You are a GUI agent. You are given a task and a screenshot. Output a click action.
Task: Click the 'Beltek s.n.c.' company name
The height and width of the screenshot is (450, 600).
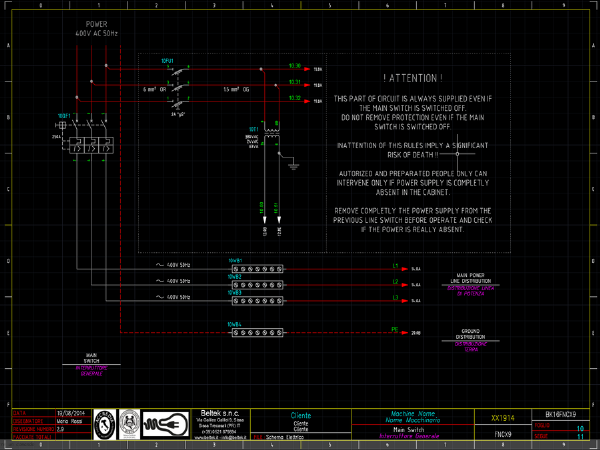(220, 413)
